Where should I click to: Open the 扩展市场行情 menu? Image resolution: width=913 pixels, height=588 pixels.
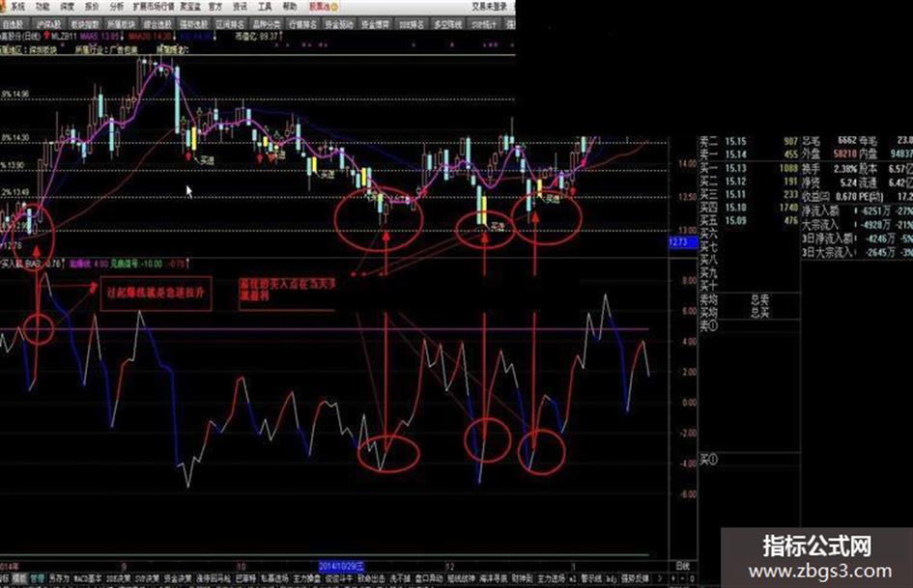point(154,7)
